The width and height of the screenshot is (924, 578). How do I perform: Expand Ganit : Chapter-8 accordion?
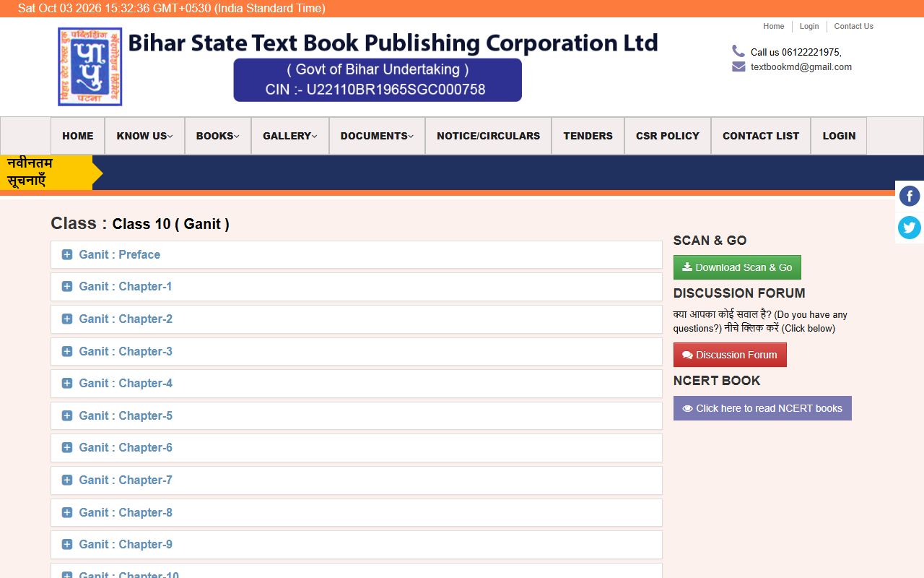(x=357, y=512)
